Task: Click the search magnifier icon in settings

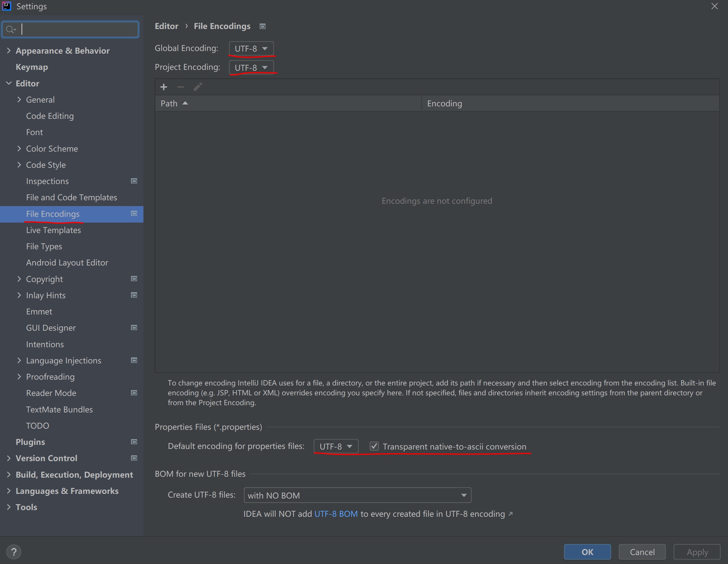Action: click(11, 30)
